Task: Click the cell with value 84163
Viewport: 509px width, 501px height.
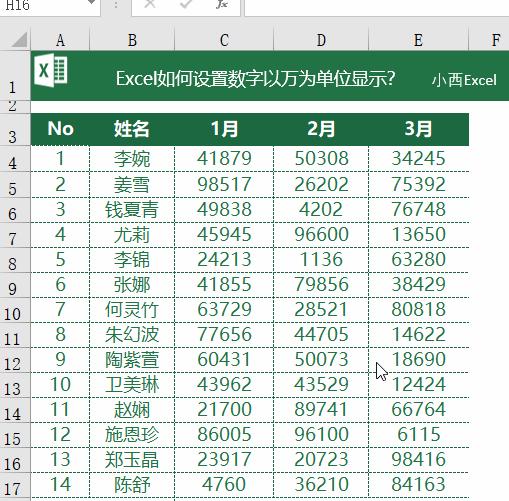Action: point(418,485)
